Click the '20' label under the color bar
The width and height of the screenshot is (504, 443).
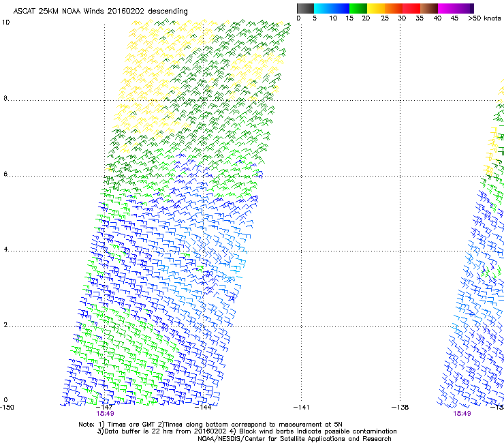[366, 18]
